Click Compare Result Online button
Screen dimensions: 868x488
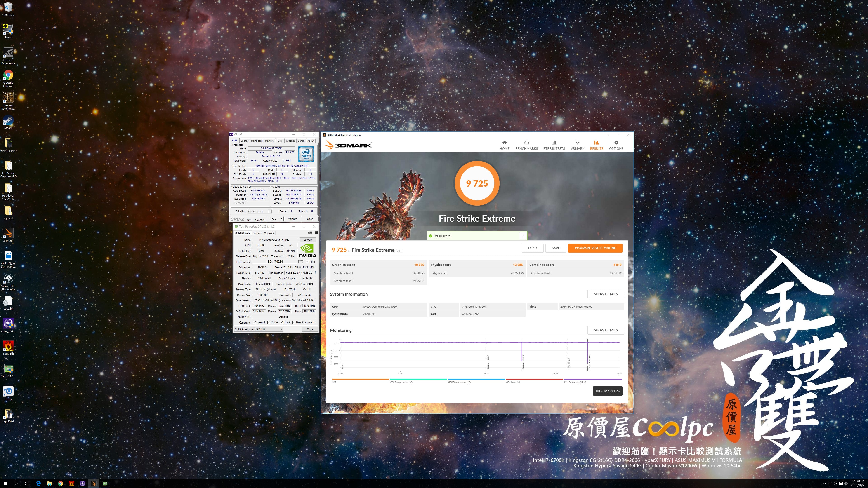click(x=595, y=248)
